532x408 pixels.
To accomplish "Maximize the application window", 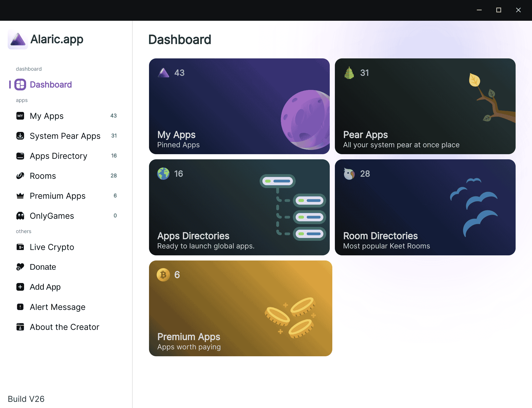I will pos(498,10).
